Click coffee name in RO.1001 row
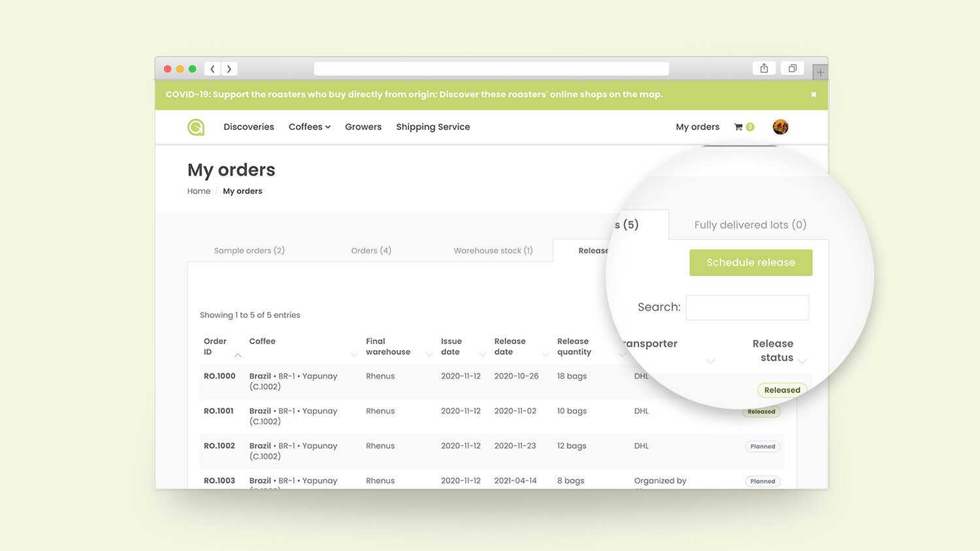The height and width of the screenshot is (551, 980). [x=293, y=416]
